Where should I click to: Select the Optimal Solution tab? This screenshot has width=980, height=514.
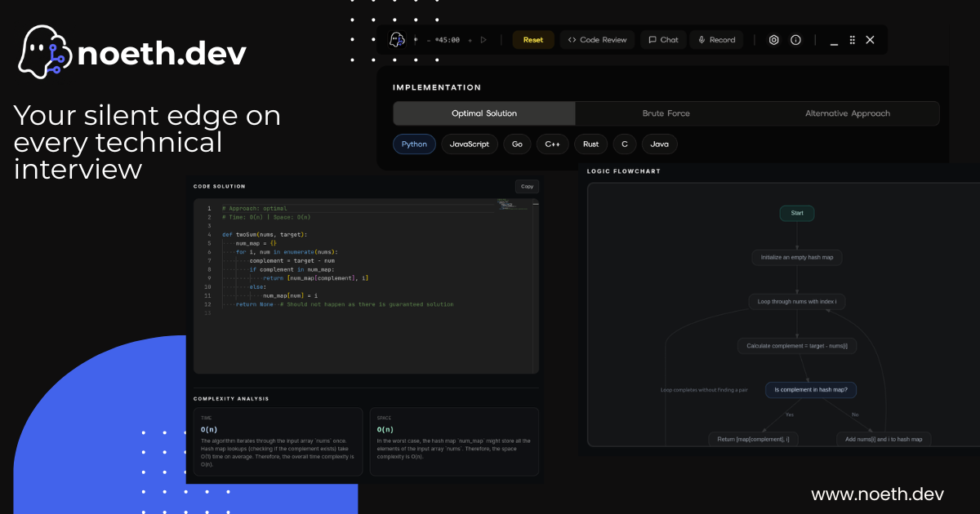pyautogui.click(x=484, y=113)
